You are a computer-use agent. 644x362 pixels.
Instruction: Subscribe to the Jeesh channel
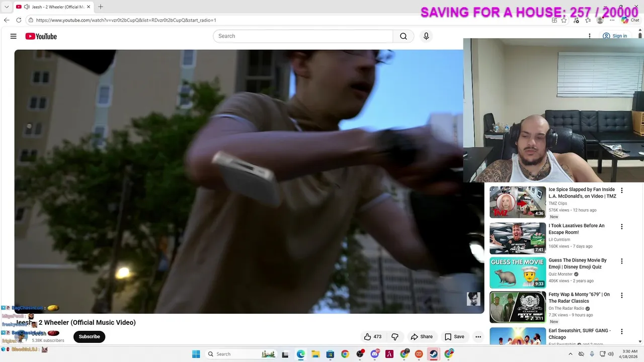tap(89, 337)
